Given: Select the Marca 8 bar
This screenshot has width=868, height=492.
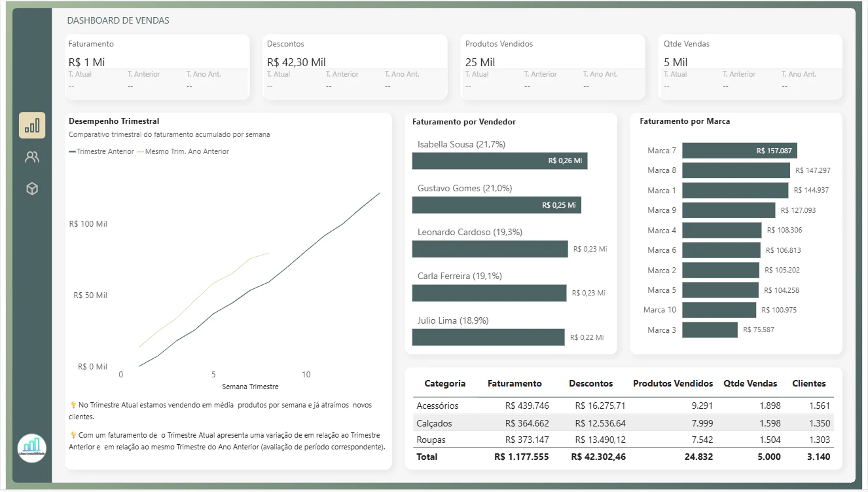Looking at the screenshot, I should click(736, 170).
